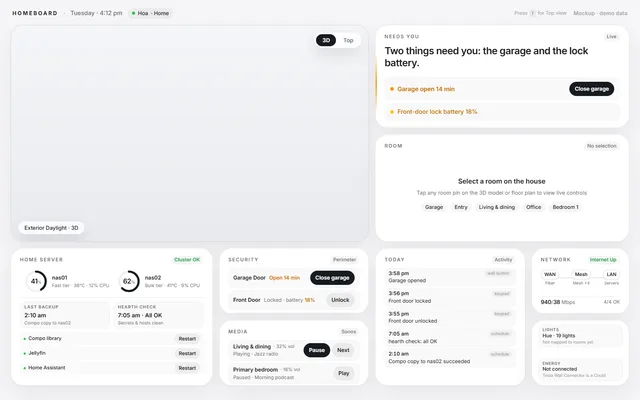Unlock the Front Door

click(x=340, y=300)
